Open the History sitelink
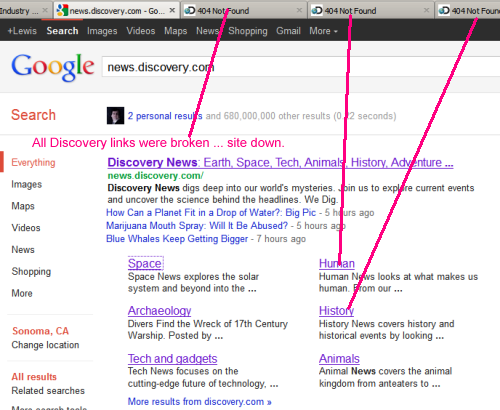Image resolution: width=500 pixels, height=410 pixels. [336, 311]
